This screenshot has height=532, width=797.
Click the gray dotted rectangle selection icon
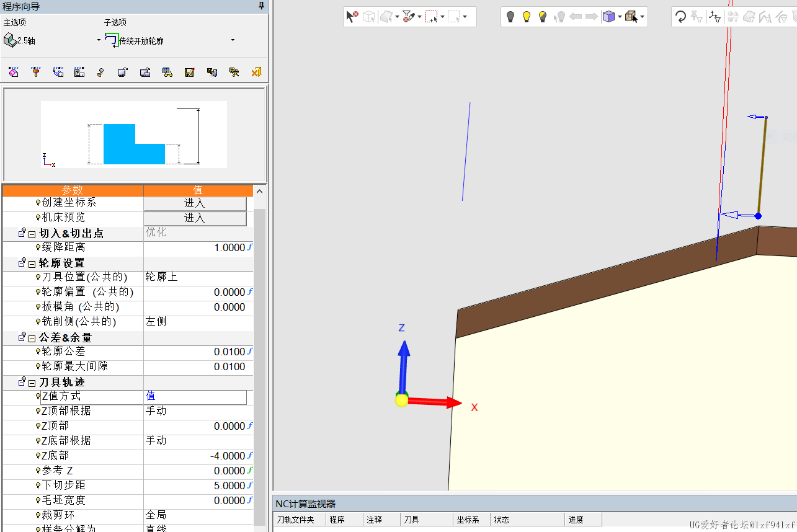454,17
